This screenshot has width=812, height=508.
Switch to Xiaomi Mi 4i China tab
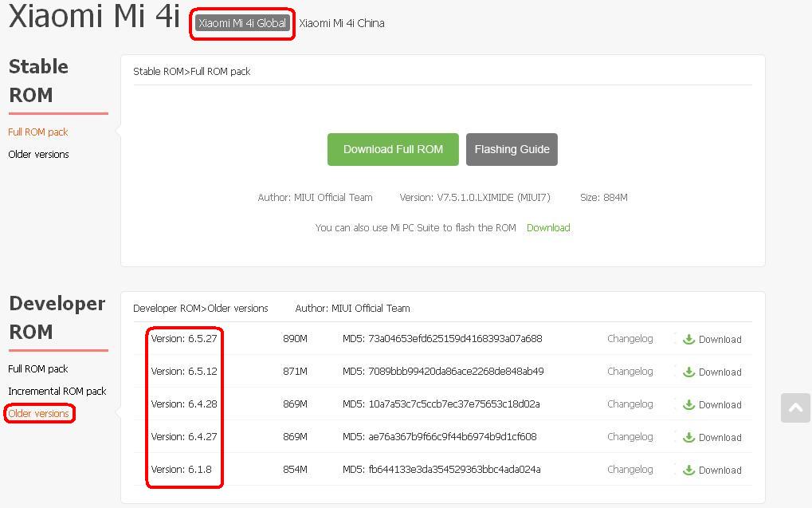click(x=342, y=23)
